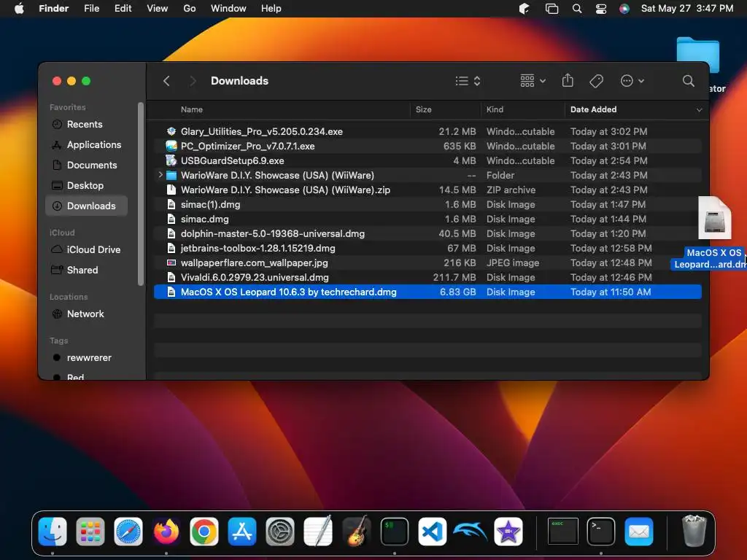Launch Google Chrome from the Dock

[x=204, y=532]
